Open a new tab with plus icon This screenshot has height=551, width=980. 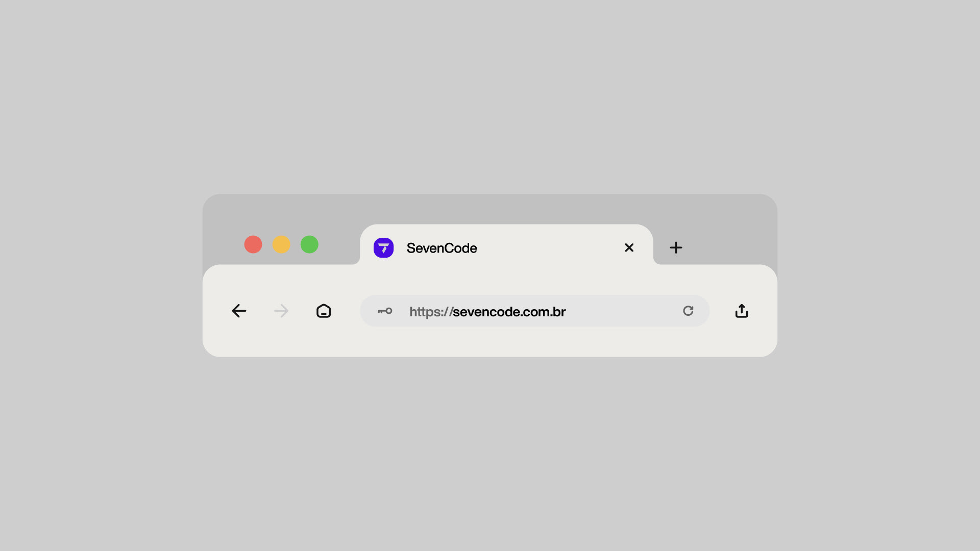tap(676, 247)
